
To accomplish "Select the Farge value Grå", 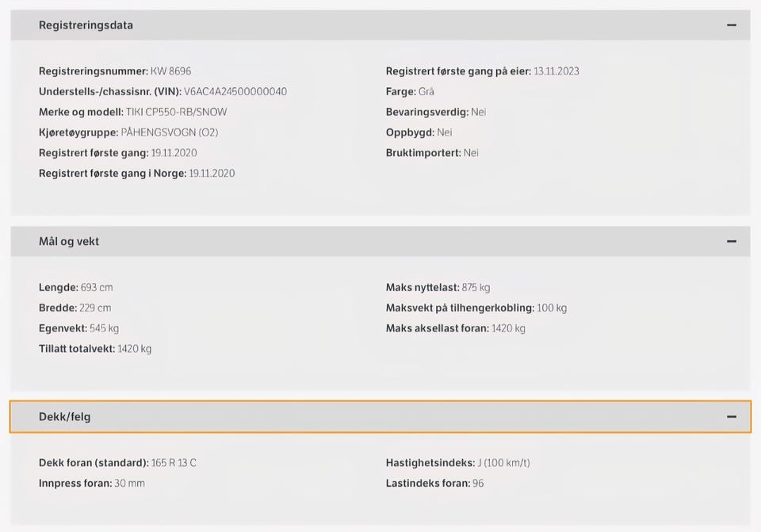I will click(426, 92).
